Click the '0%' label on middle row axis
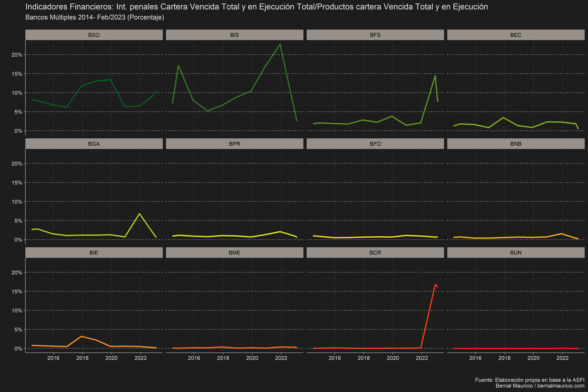Viewport: 588px width, 392px height. point(18,240)
